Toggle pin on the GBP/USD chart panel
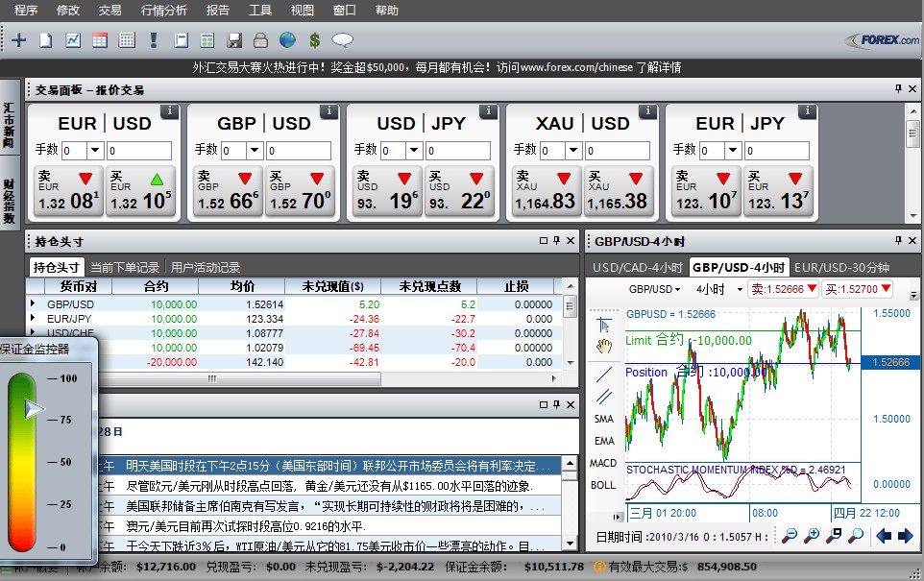Screen dimensions: 924x581 pos(898,240)
